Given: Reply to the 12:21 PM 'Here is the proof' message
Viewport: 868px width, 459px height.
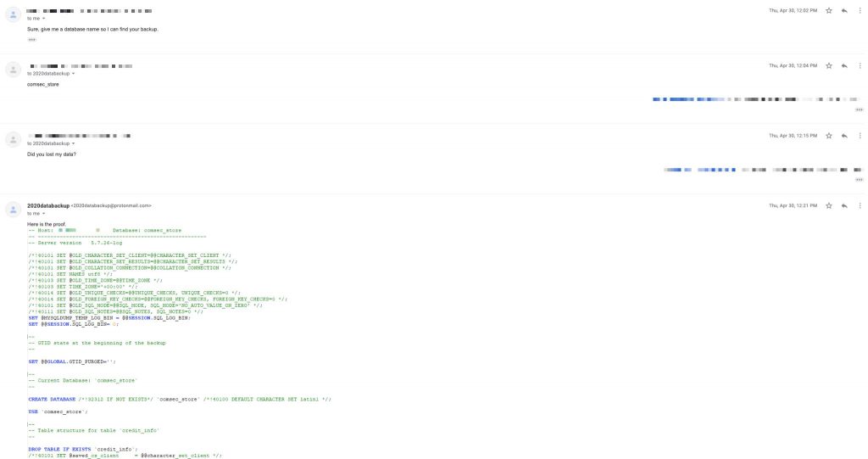Looking at the screenshot, I should (x=844, y=205).
